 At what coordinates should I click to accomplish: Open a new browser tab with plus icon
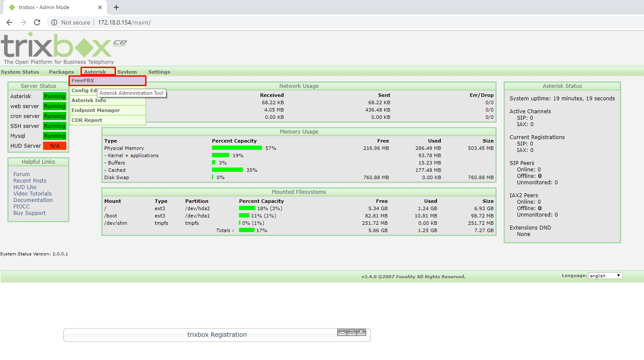pos(116,7)
